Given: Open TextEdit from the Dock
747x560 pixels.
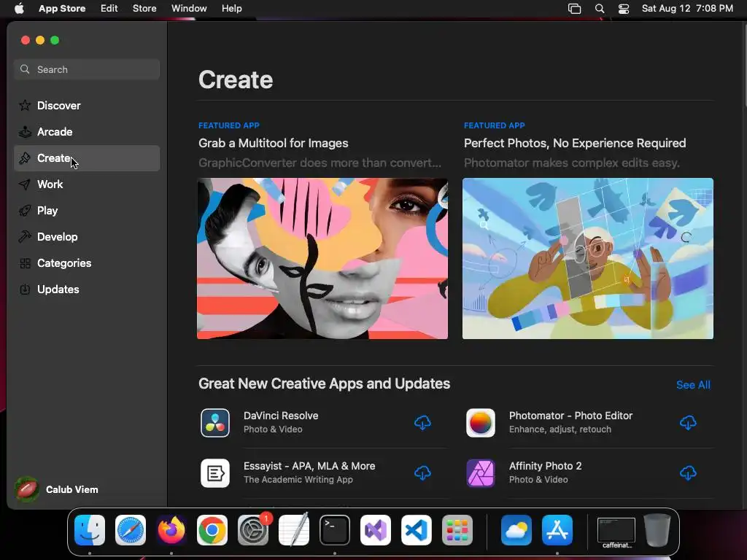Looking at the screenshot, I should point(294,530).
